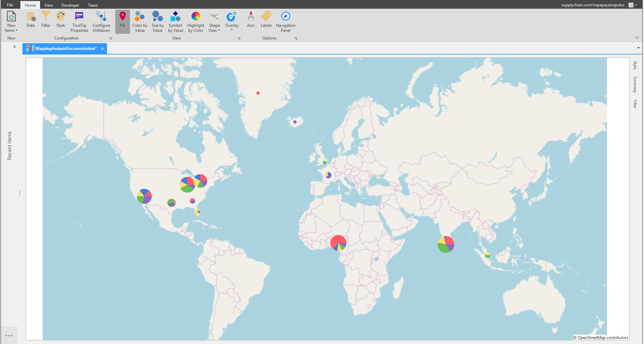
Task: Select Color by Value view
Action: (140, 22)
